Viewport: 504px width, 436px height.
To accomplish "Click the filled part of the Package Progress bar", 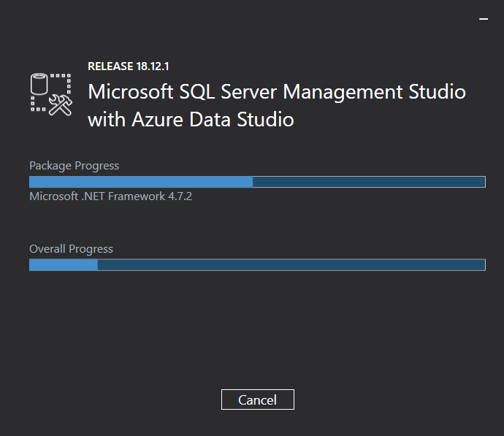I will tap(141, 182).
